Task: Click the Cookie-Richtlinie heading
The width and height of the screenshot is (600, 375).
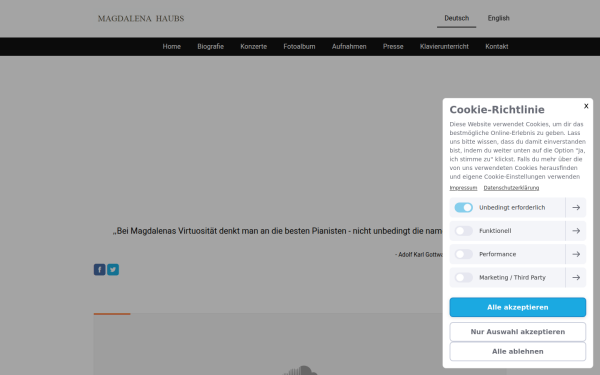Action: [x=497, y=110]
